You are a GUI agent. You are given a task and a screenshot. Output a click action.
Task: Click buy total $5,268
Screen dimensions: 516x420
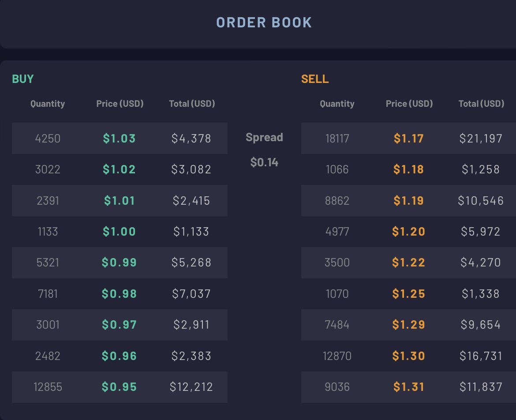tap(191, 262)
